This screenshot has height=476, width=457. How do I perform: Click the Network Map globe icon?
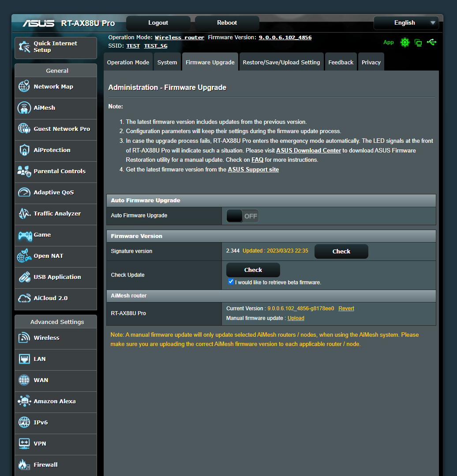24,86
